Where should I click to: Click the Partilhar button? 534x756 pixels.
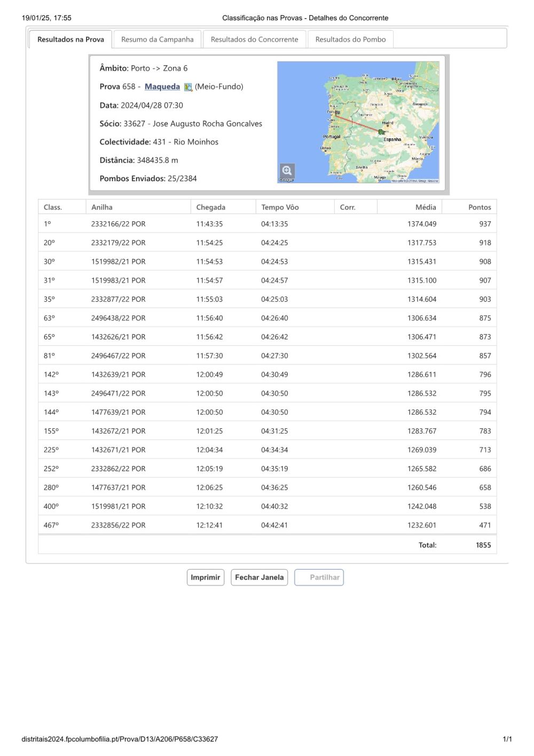(319, 578)
